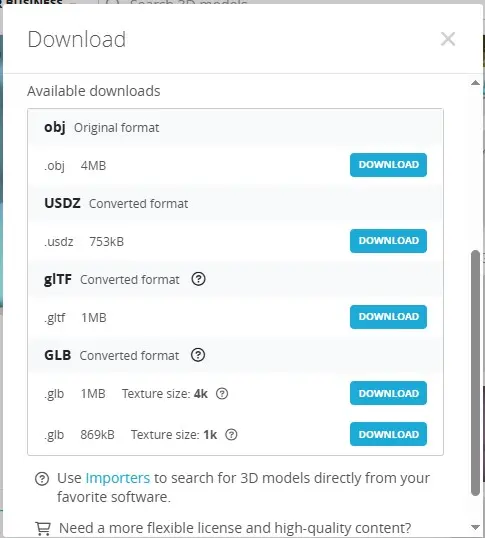Open help icon beside Texture size 1k
Viewport: 485px width, 538px height.
231,435
